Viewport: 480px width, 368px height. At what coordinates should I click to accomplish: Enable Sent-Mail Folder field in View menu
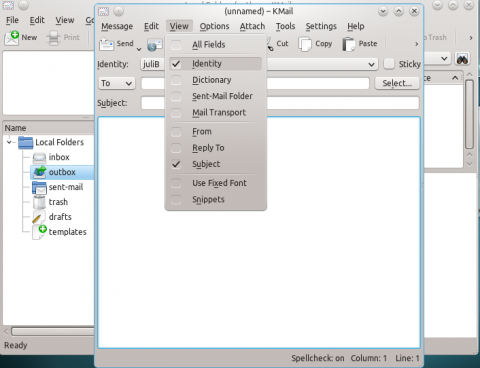point(215,96)
